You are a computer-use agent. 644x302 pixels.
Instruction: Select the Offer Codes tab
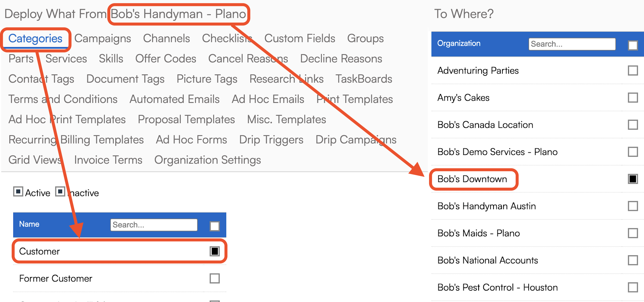pos(166,59)
